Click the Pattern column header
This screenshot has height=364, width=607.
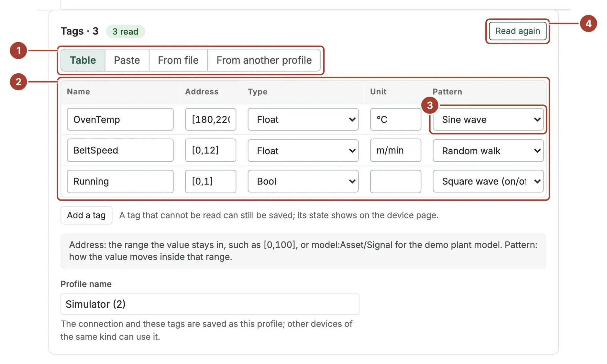[x=447, y=92]
